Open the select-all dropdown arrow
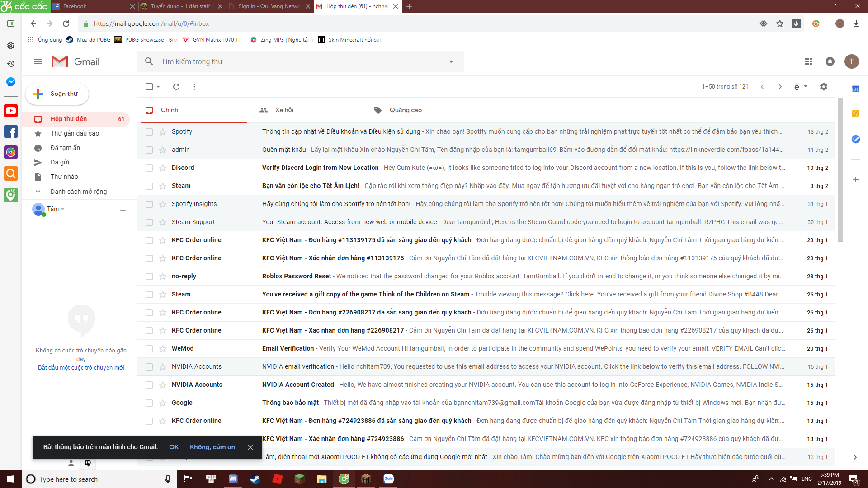This screenshot has width=868, height=488. pyautogui.click(x=158, y=87)
